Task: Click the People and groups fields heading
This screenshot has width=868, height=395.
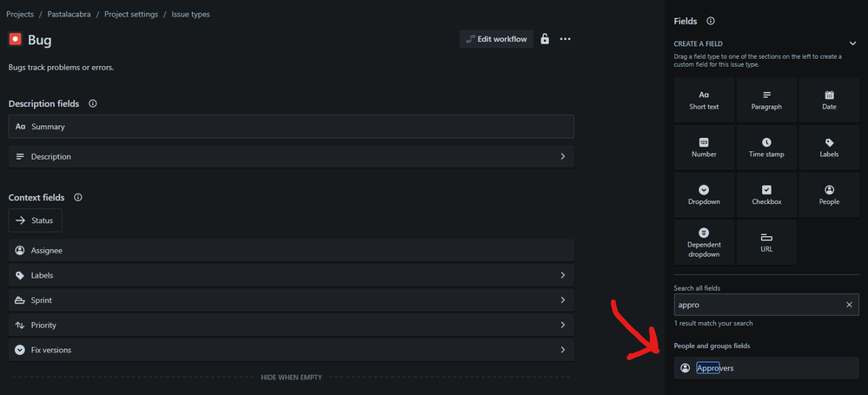Action: (712, 346)
